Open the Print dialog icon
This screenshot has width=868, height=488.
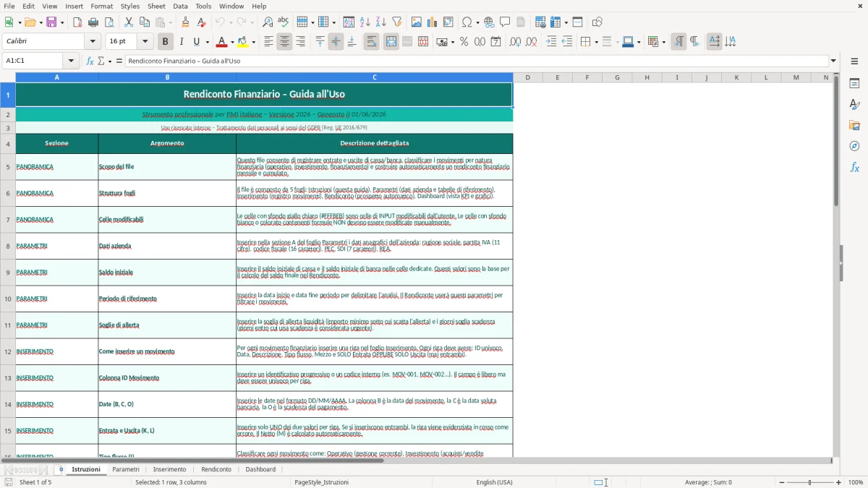[93, 22]
